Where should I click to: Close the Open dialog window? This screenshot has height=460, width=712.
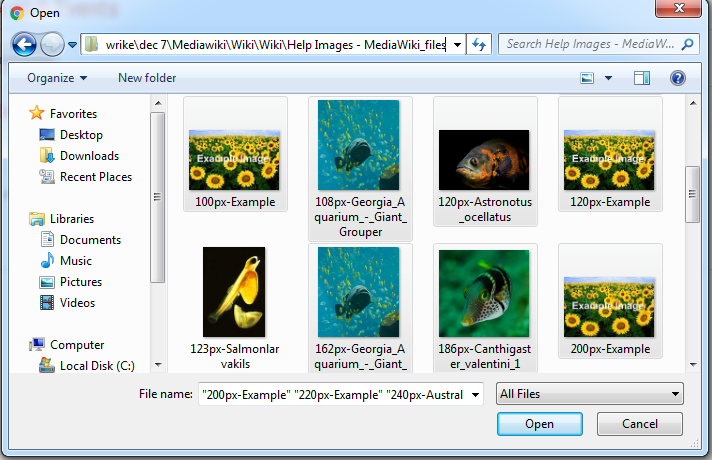[678, 8]
